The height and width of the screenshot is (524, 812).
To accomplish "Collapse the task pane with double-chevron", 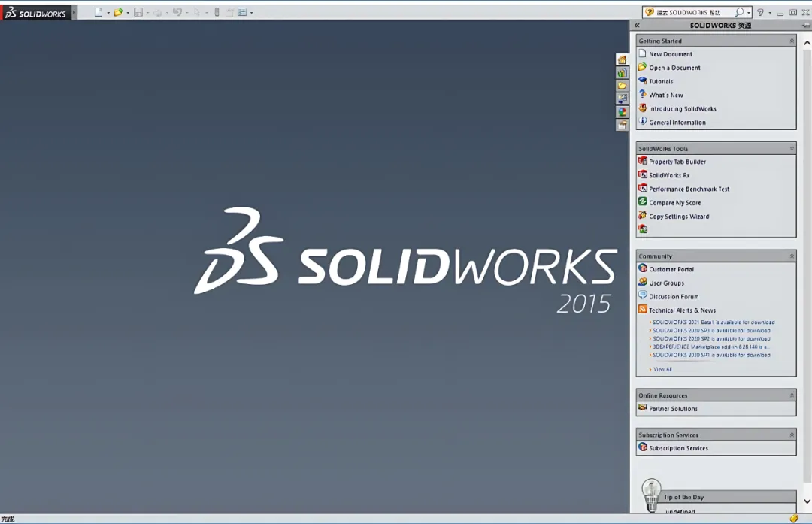I will 637,25.
